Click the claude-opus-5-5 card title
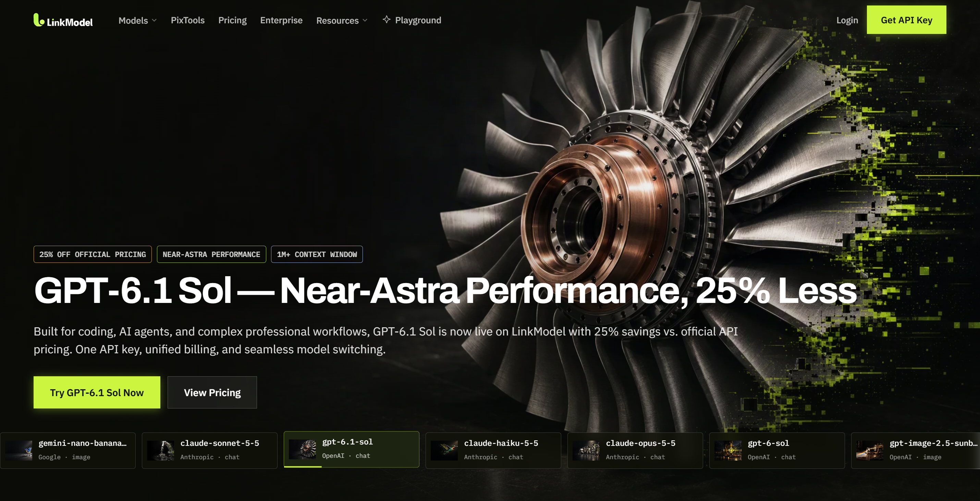This screenshot has width=980, height=501. [640, 443]
